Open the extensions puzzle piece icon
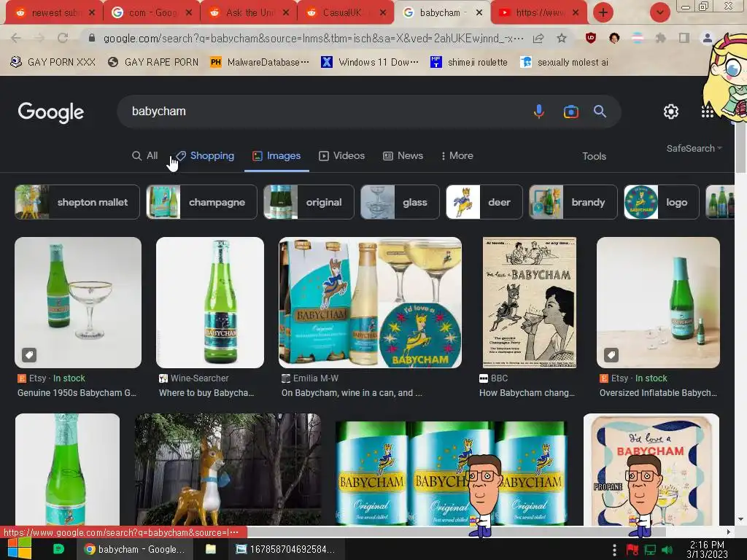Image resolution: width=747 pixels, height=560 pixels. click(661, 38)
